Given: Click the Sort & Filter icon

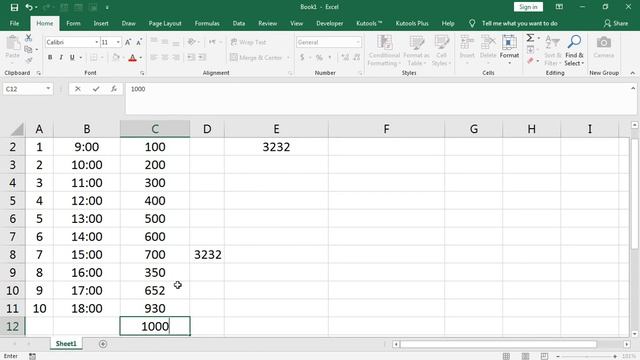Looking at the screenshot, I should point(552,42).
